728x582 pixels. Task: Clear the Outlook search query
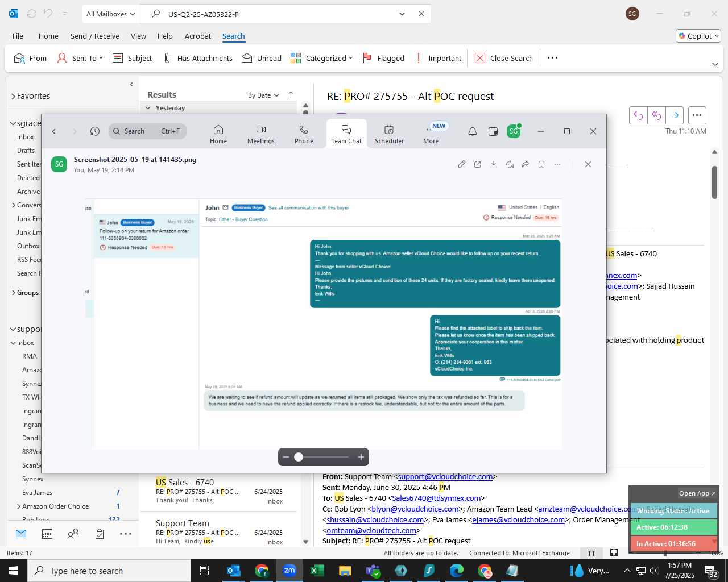click(x=421, y=14)
